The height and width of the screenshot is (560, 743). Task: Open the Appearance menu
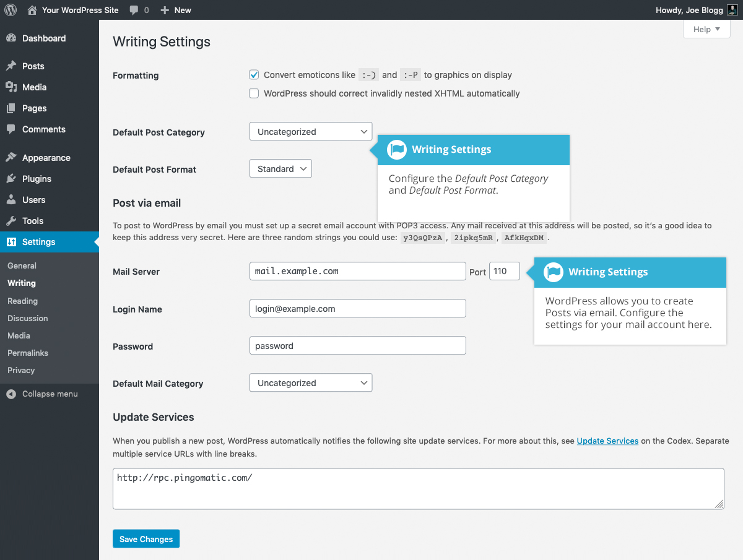(50, 158)
